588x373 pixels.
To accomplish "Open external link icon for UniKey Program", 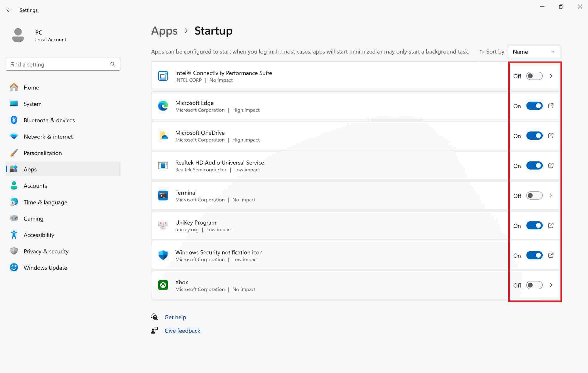I will coord(551,225).
